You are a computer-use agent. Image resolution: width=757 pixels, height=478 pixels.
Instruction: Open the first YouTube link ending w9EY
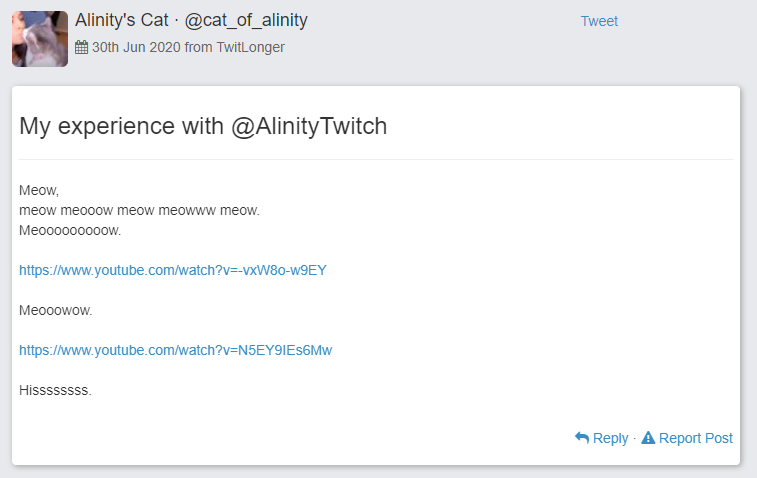click(x=173, y=270)
